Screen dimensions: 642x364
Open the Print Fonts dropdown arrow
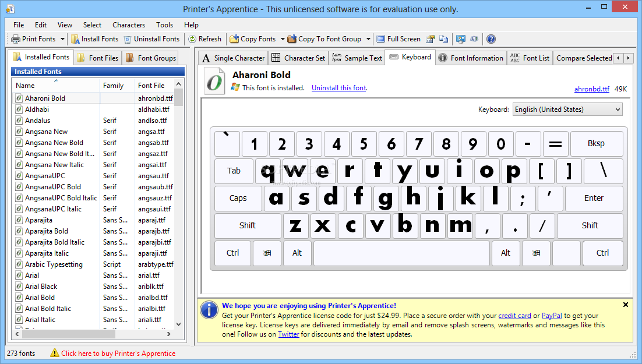point(62,39)
